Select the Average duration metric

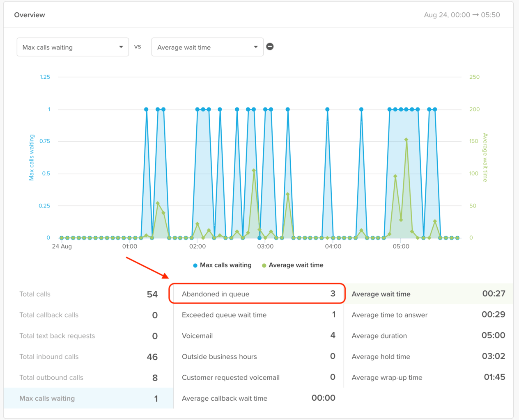point(428,336)
